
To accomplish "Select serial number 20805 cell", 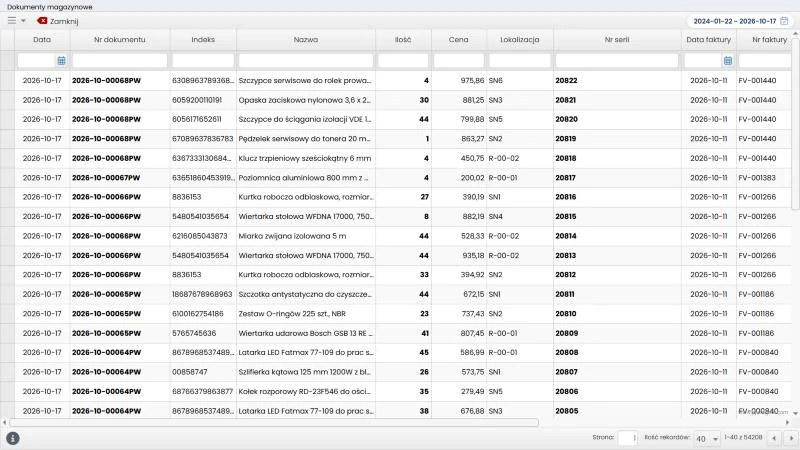I will 617,411.
